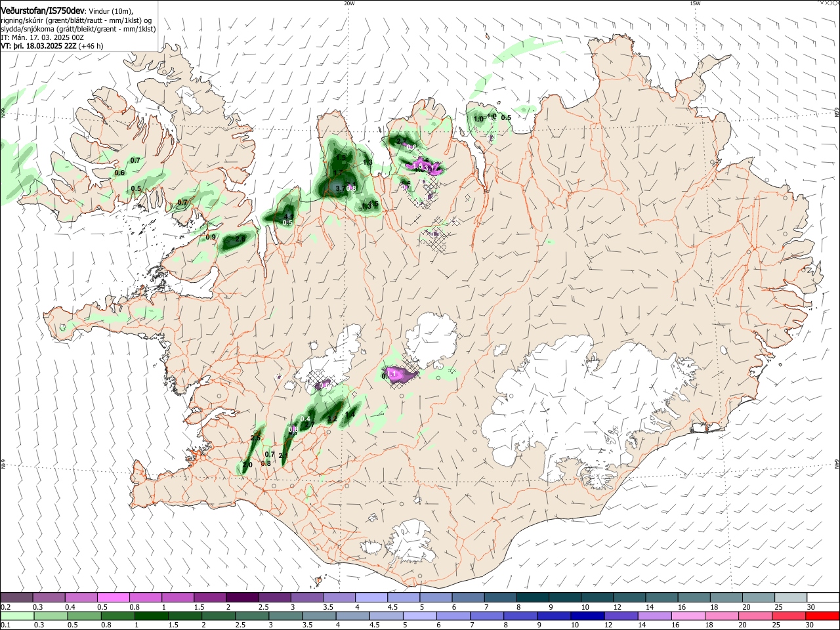The width and height of the screenshot is (840, 630).
Task: Click the light lavender top-row swatch after 4
Action: click(371, 597)
